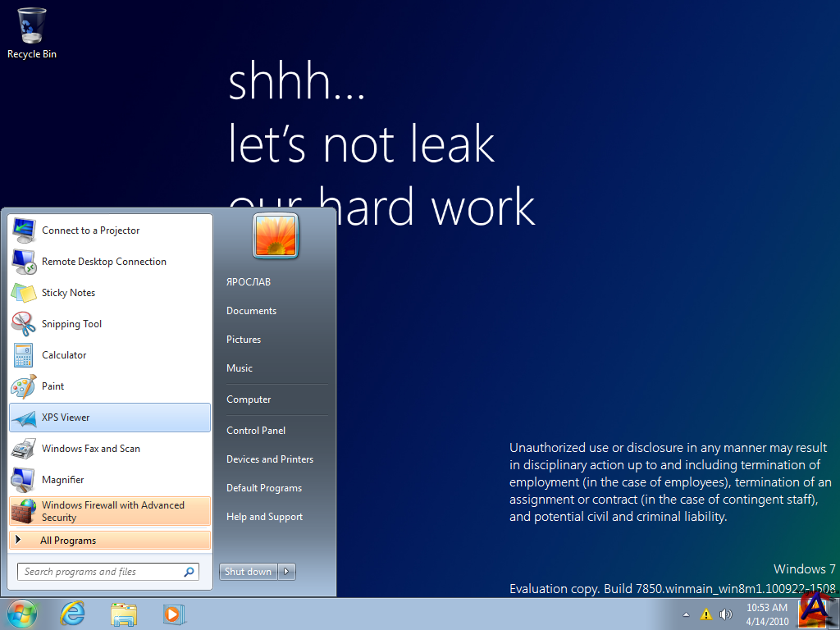Launch Paint from the palette icon

point(24,386)
